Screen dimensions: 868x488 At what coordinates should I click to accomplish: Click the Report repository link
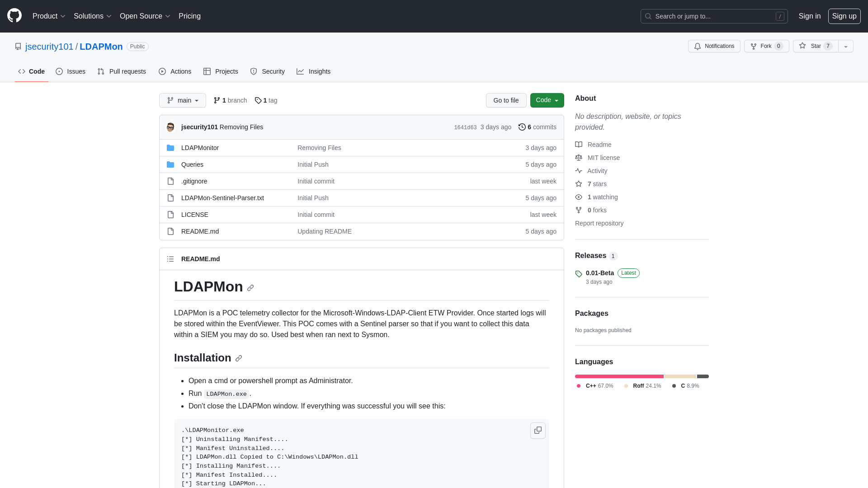599,223
